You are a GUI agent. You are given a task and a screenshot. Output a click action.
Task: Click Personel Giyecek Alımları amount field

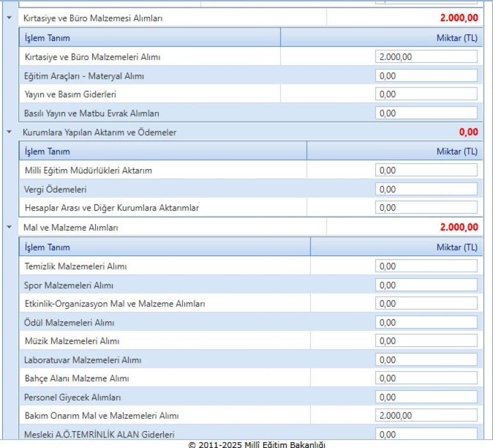[426, 397]
